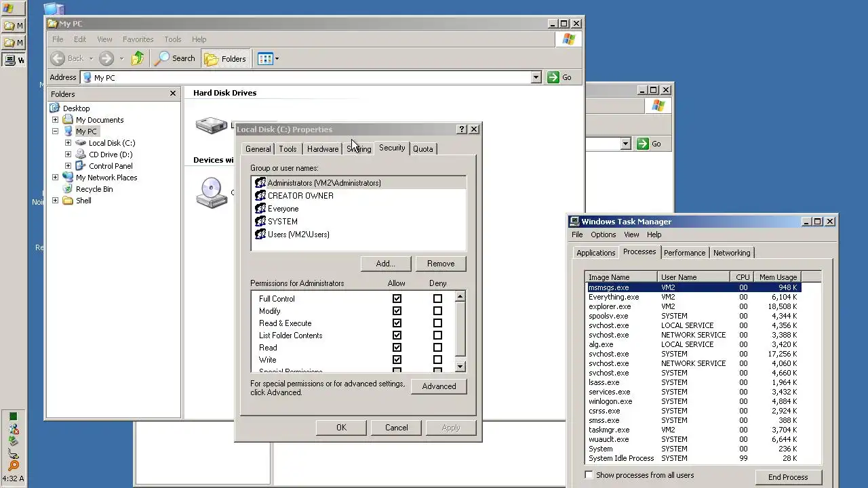868x488 pixels.
Task: Open the Favorites menu in My PC
Action: [138, 39]
